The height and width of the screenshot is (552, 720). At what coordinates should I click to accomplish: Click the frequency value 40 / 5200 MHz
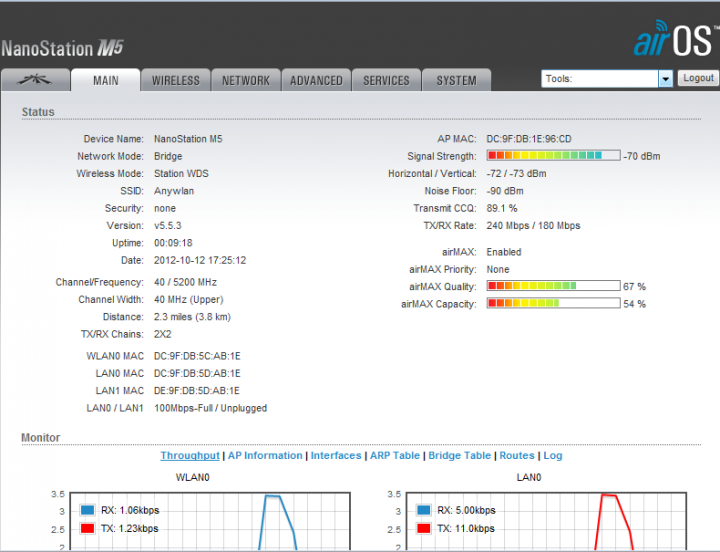coord(186,282)
